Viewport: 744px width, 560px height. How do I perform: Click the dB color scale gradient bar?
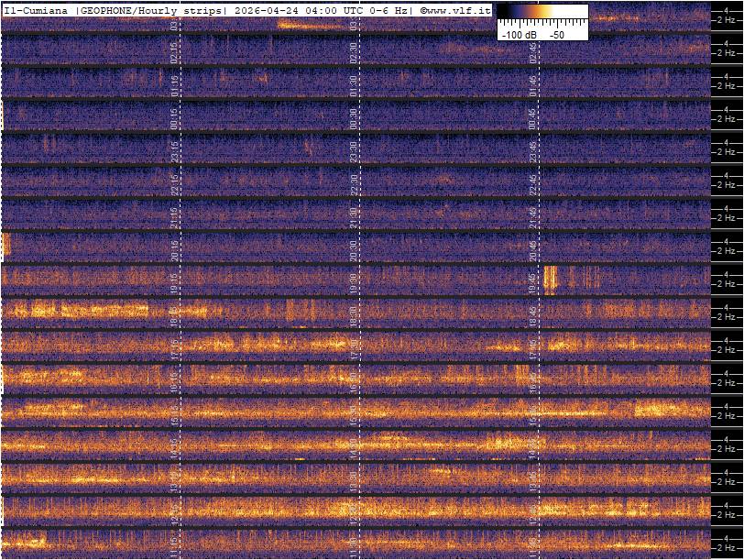tap(542, 14)
